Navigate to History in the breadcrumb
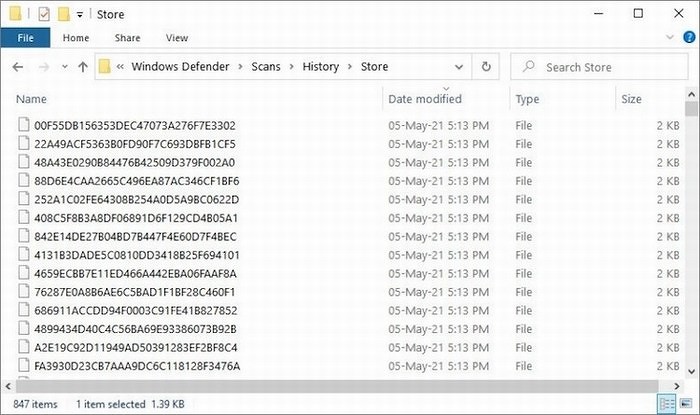The height and width of the screenshot is (415, 700). pyautogui.click(x=321, y=66)
